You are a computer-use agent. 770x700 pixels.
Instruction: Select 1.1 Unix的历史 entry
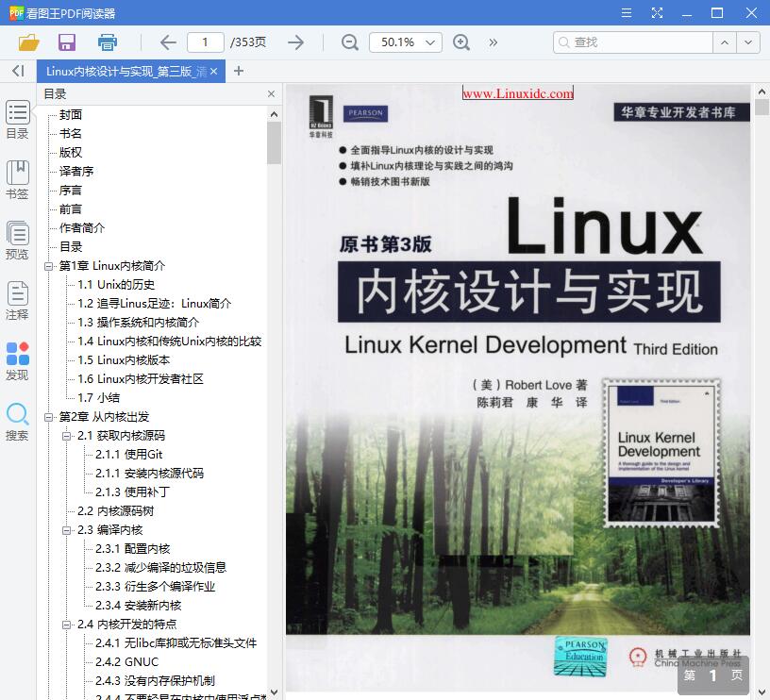point(116,285)
